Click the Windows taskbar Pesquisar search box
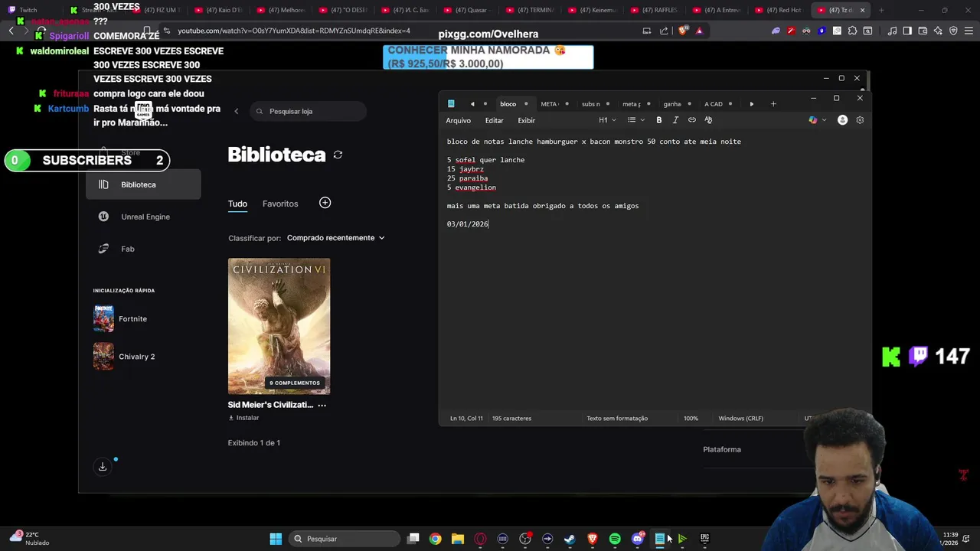 point(344,539)
